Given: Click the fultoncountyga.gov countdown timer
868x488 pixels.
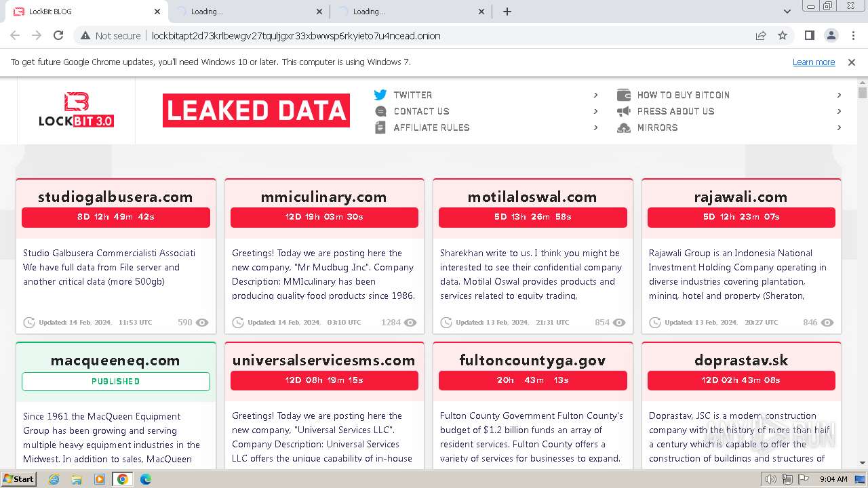Looking at the screenshot, I should (533, 380).
